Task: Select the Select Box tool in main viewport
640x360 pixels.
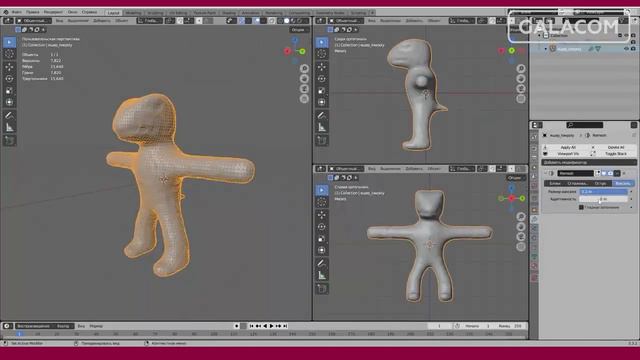Action: coord(9,42)
